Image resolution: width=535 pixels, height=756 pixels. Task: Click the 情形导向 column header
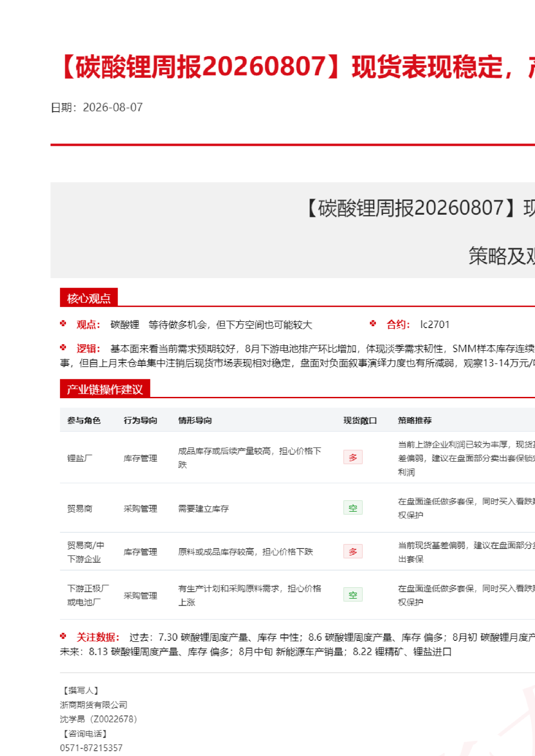pos(195,420)
